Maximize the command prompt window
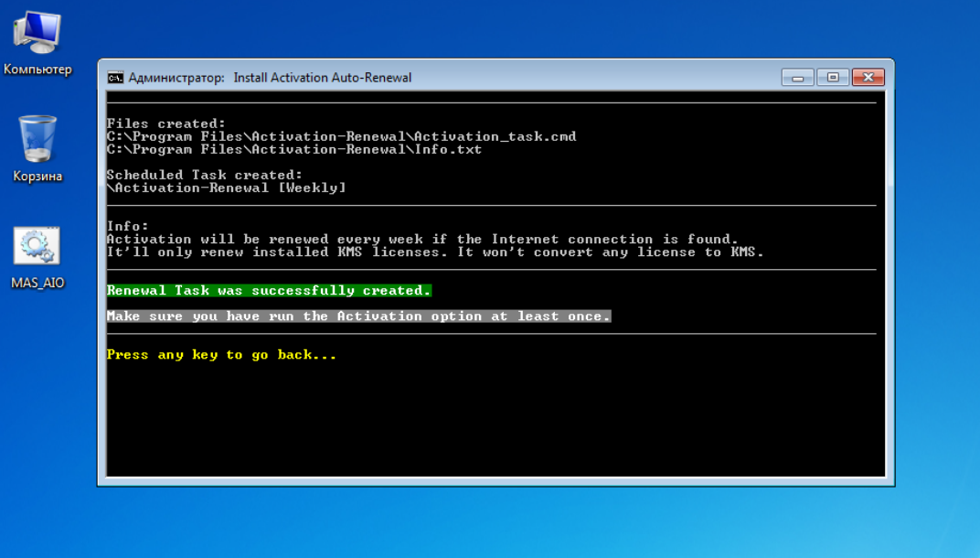 (x=832, y=78)
